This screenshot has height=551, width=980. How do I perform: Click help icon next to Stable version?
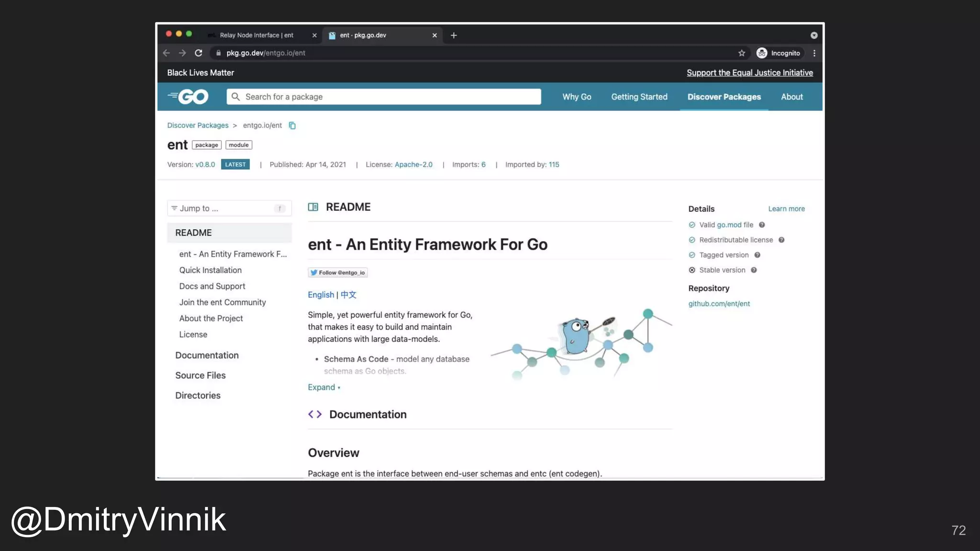754,270
